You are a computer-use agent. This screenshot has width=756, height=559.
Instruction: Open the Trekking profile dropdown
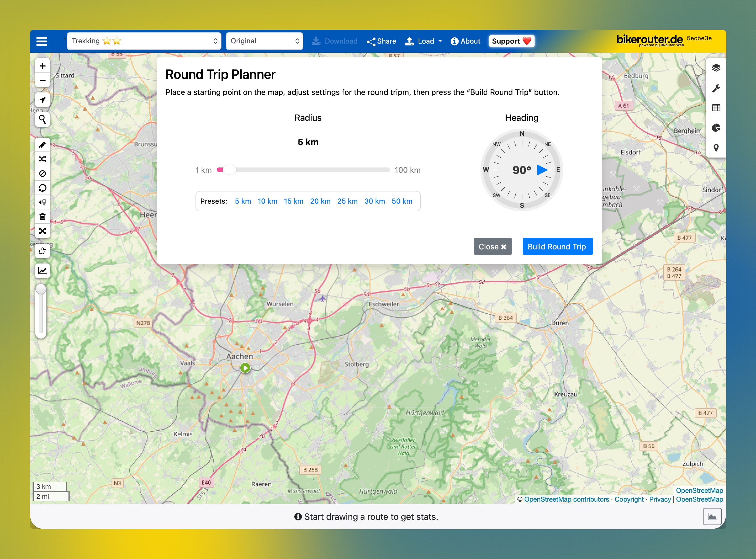pyautogui.click(x=144, y=41)
